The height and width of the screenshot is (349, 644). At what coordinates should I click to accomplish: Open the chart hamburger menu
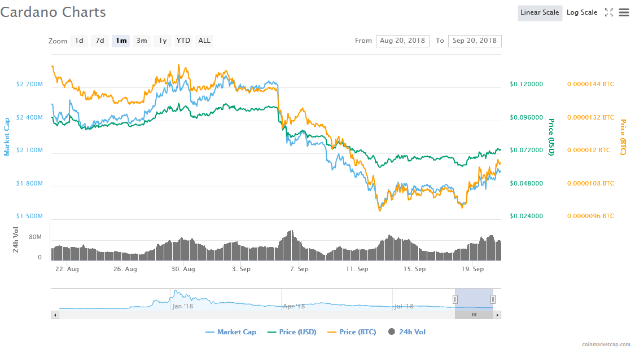pyautogui.click(x=624, y=13)
